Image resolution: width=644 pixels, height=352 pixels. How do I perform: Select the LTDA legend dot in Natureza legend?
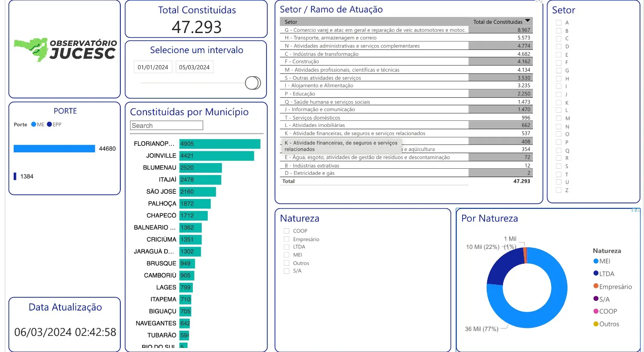coord(596,273)
